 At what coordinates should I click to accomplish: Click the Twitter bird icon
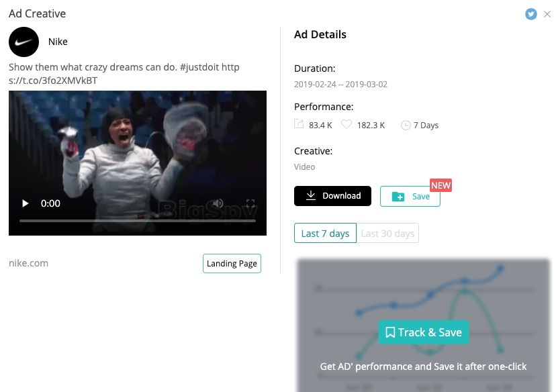(x=530, y=14)
